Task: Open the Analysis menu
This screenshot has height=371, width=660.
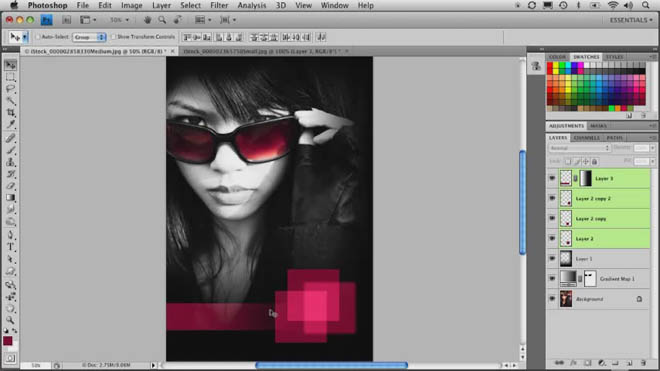Action: pyautogui.click(x=252, y=5)
